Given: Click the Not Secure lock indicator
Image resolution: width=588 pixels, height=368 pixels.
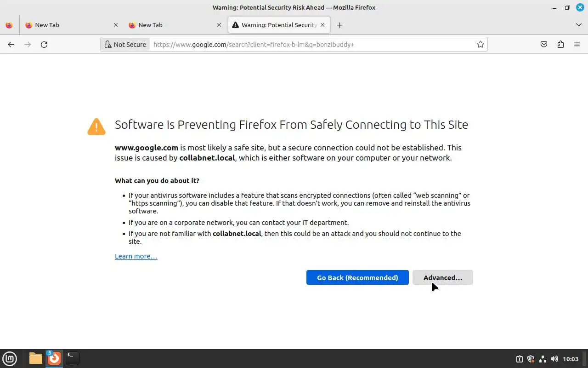Looking at the screenshot, I should (125, 45).
